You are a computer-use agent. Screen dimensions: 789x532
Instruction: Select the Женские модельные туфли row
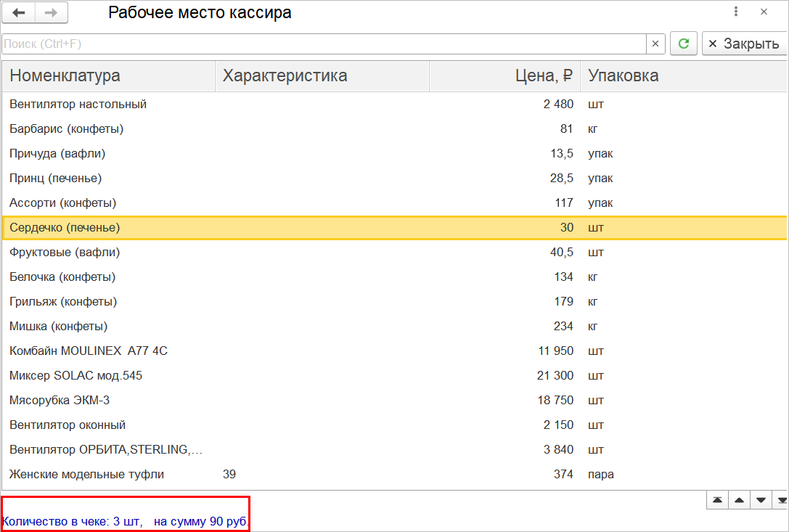(395, 474)
